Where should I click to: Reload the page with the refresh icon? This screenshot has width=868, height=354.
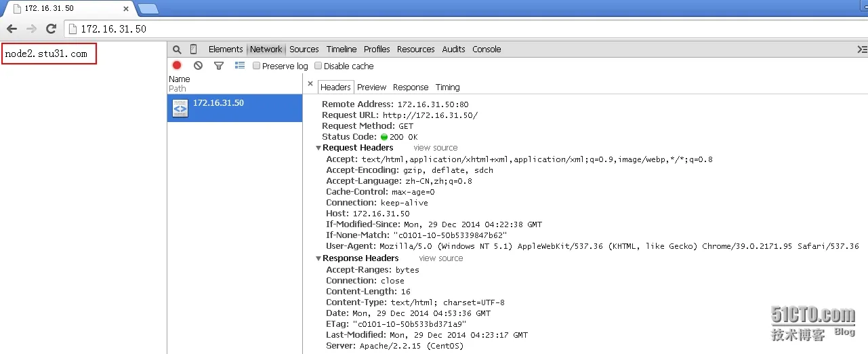pos(51,28)
